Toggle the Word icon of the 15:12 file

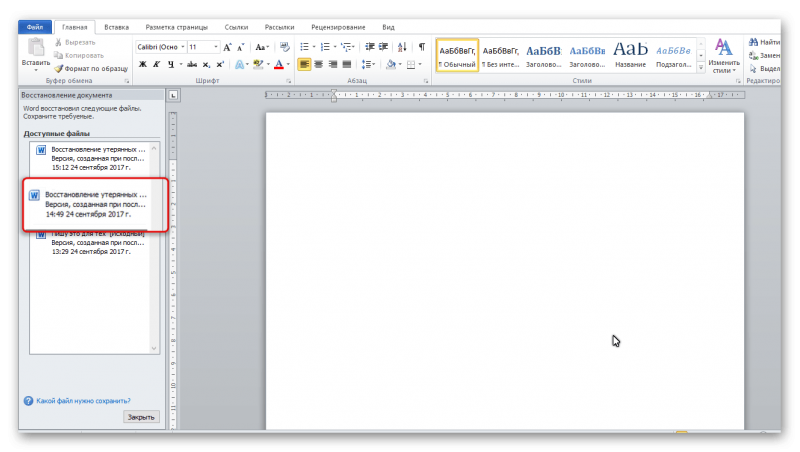tap(41, 150)
